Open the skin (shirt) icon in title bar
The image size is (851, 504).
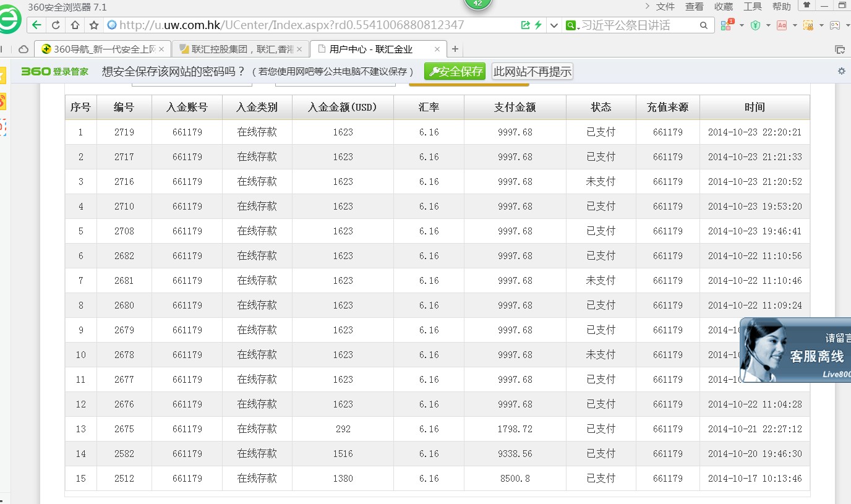pyautogui.click(x=806, y=5)
